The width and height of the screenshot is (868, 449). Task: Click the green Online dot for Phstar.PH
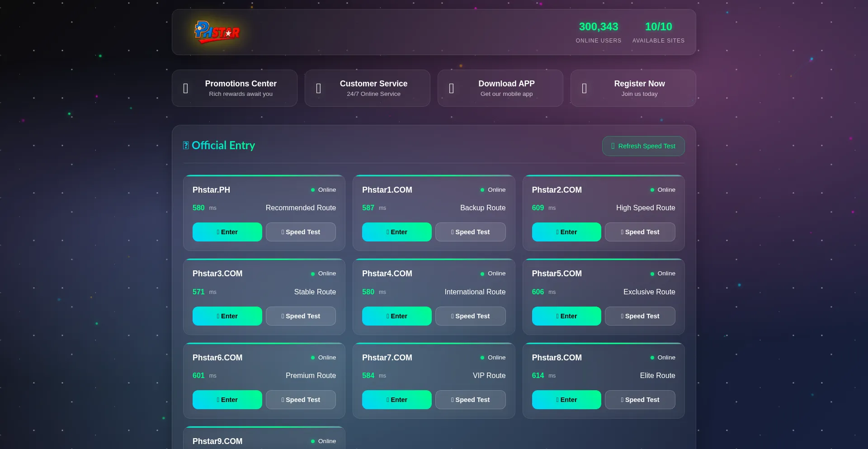(313, 190)
